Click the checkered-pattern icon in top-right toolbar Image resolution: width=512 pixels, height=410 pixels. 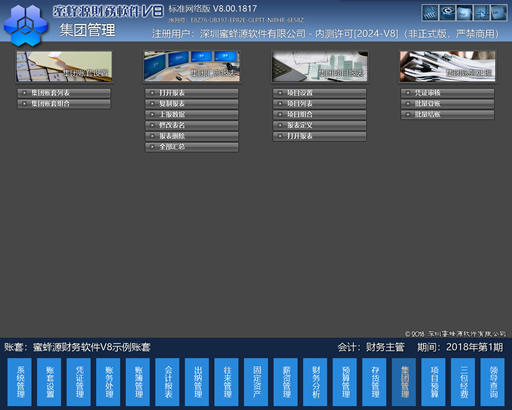click(x=430, y=13)
